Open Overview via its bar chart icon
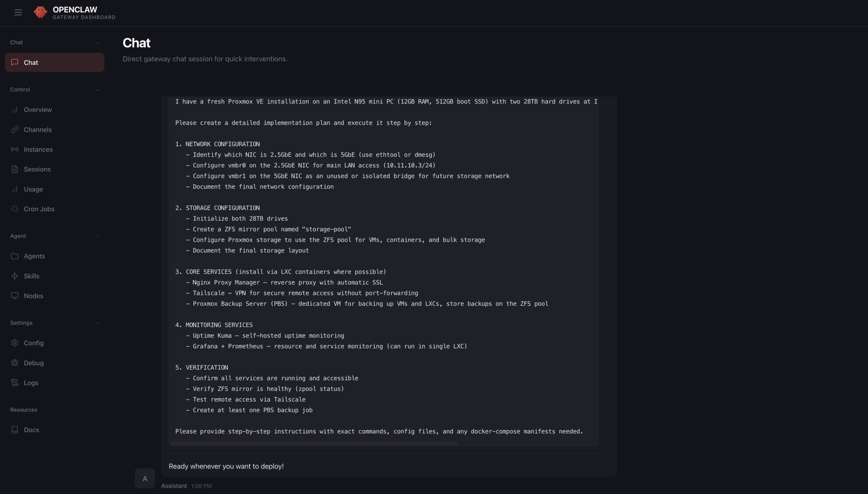Screen dimensions: 868x494 (x=15, y=110)
